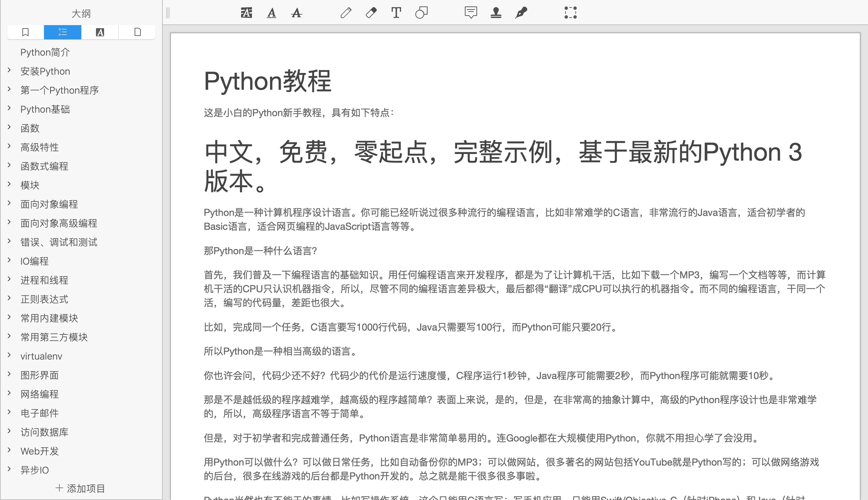Switch to the bookmarks sidebar tab
The image size is (868, 500).
pyautogui.click(x=25, y=32)
